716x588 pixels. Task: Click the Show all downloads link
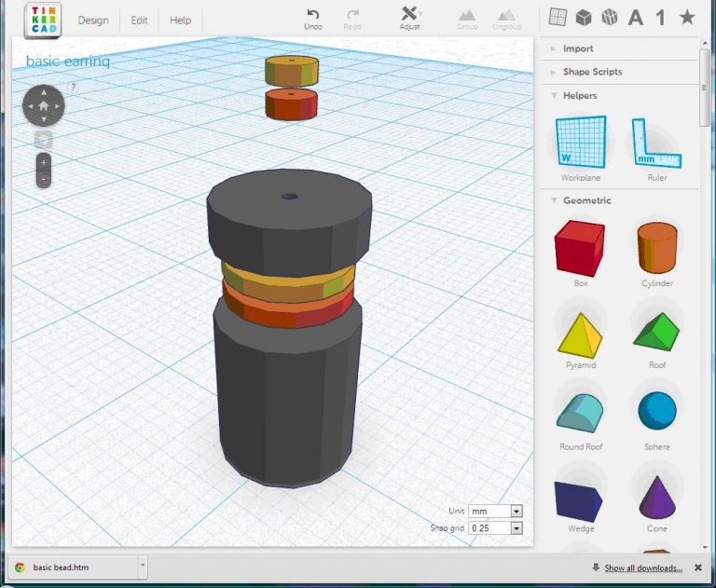(642, 567)
